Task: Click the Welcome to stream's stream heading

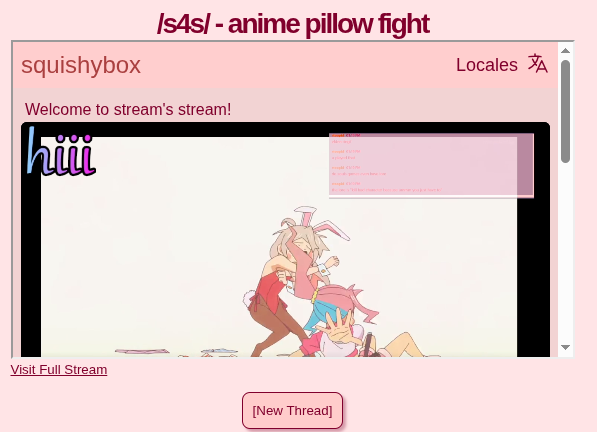Action: [x=128, y=110]
